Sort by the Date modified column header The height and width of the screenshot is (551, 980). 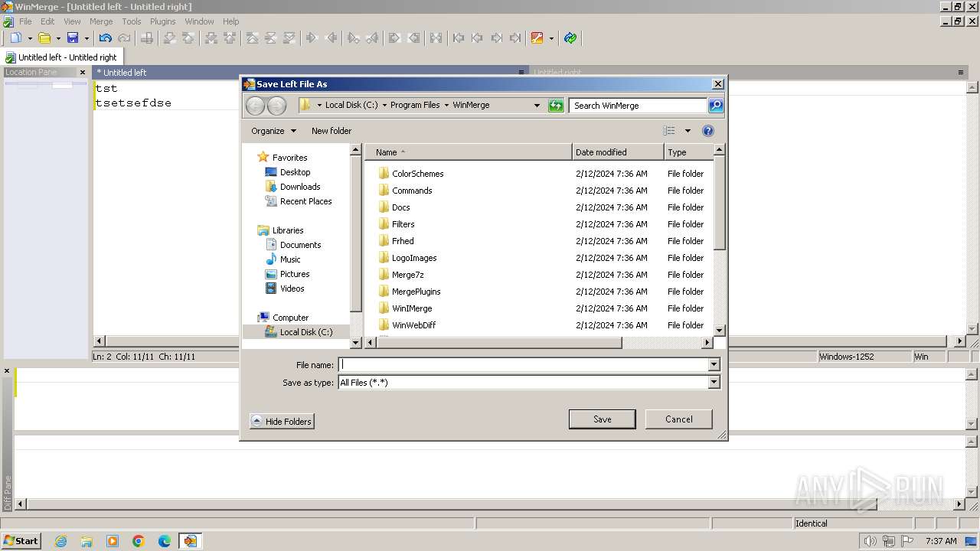point(618,152)
